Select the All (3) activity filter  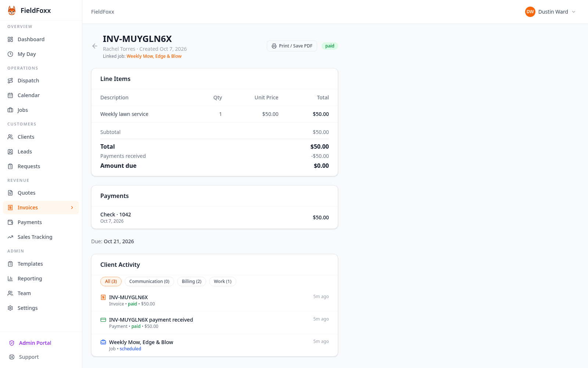pos(111,282)
